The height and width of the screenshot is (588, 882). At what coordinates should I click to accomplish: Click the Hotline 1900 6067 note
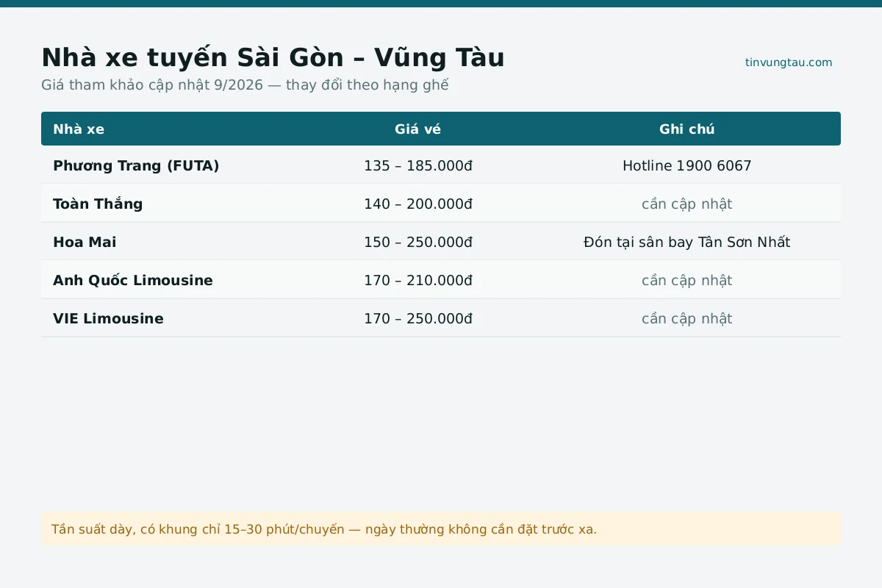(686, 166)
